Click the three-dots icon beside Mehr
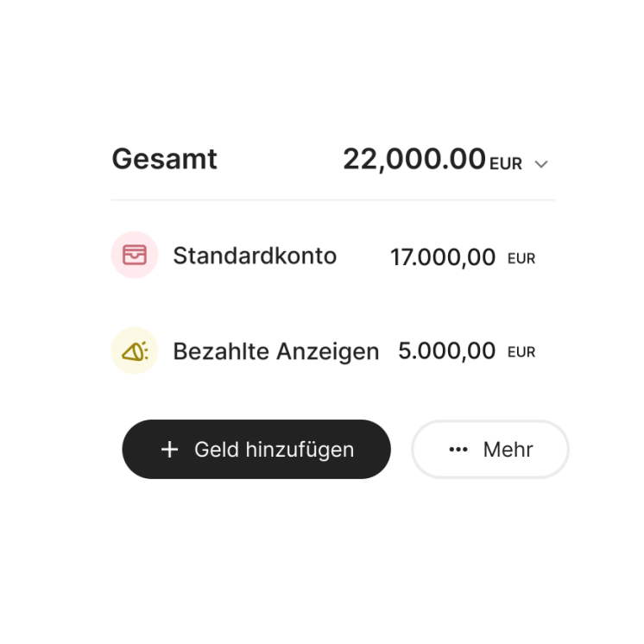The width and height of the screenshot is (644, 644). 458,449
